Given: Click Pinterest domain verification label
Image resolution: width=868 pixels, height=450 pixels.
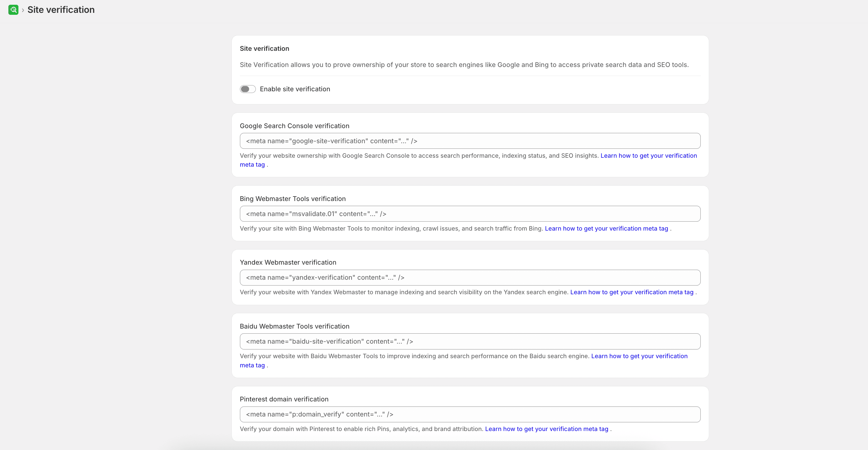Looking at the screenshot, I should [284, 399].
